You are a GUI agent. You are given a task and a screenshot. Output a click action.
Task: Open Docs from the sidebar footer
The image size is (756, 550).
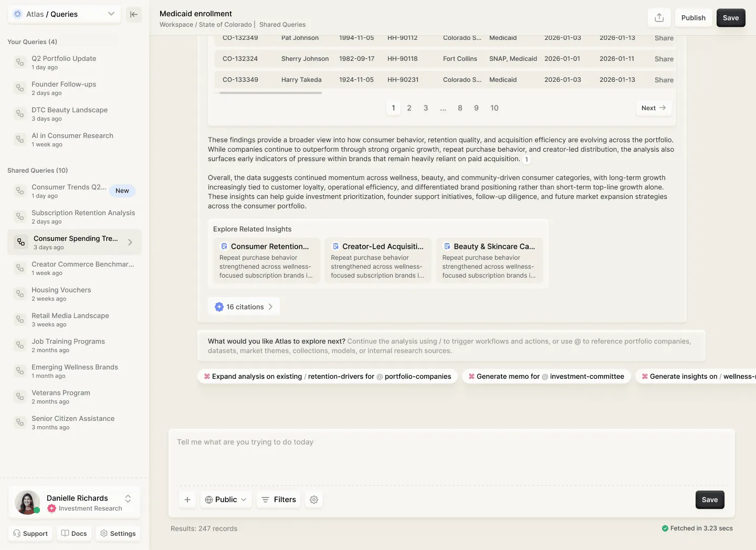point(74,534)
